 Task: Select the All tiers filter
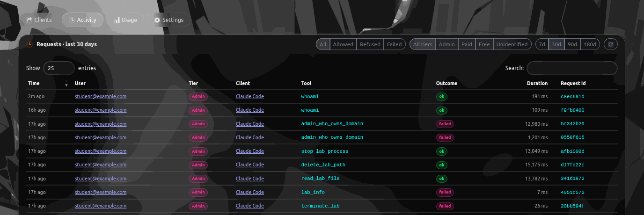(x=423, y=44)
